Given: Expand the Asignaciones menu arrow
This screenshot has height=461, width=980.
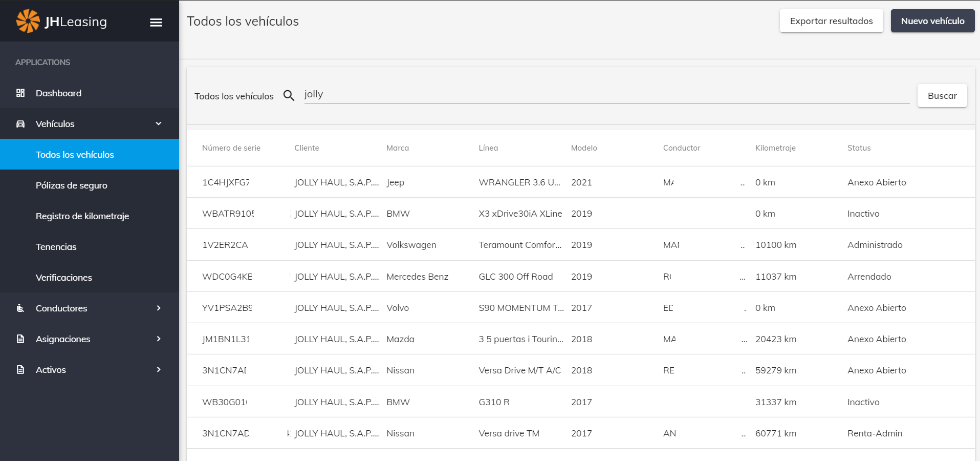Looking at the screenshot, I should [159, 339].
